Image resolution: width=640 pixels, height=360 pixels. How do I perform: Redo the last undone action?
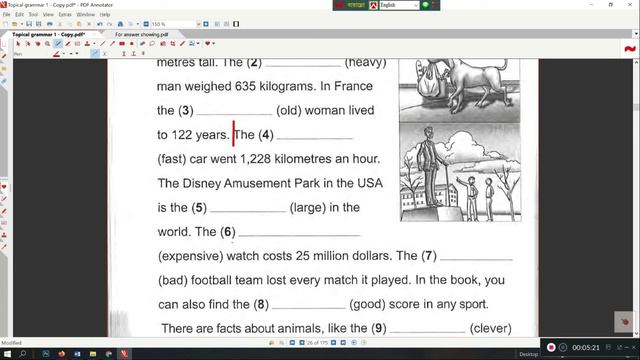pyautogui.click(x=109, y=24)
